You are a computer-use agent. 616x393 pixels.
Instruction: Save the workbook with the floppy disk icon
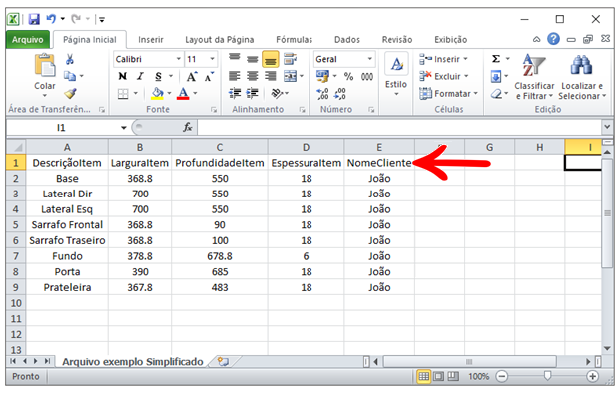click(x=34, y=19)
